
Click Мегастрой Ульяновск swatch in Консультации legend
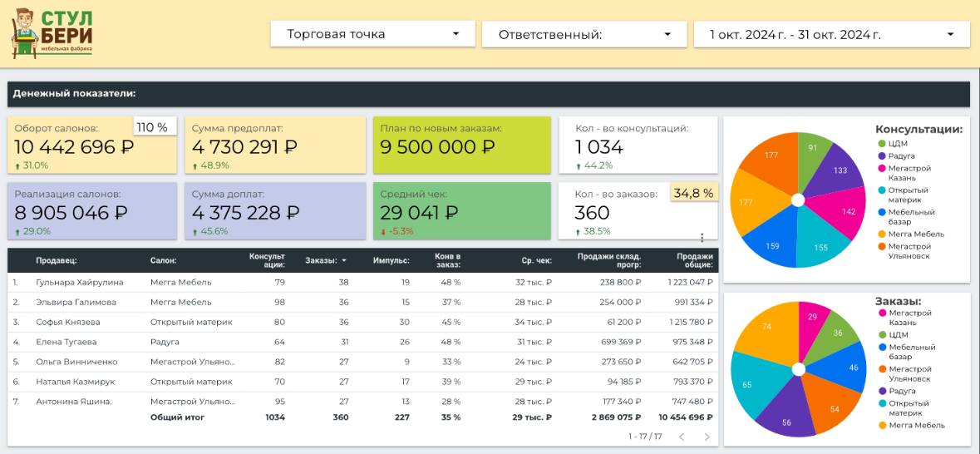881,246
